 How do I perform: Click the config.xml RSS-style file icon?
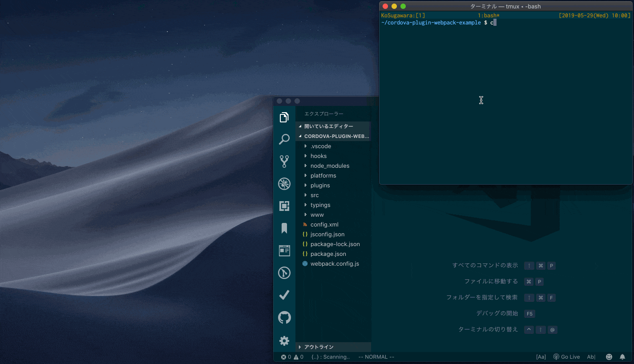click(x=305, y=224)
